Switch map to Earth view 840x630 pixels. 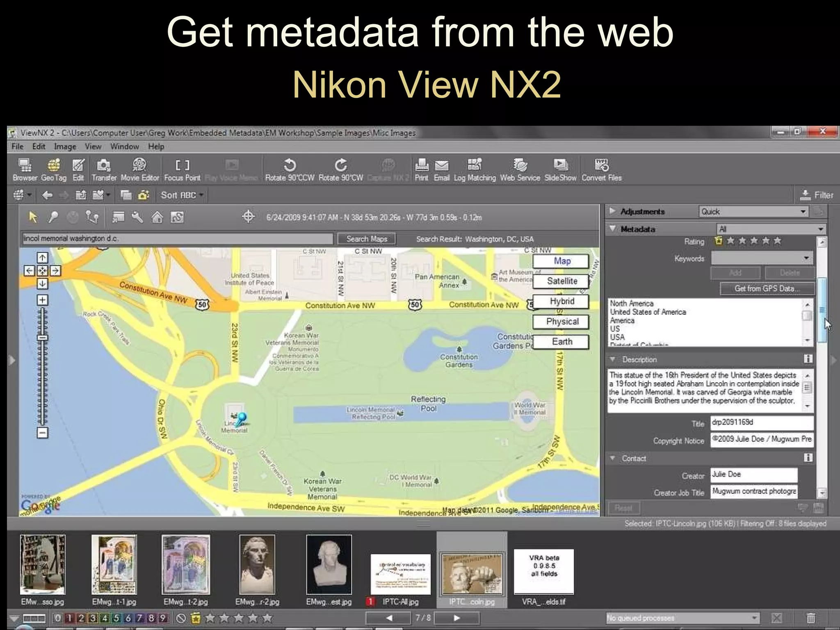coord(561,342)
